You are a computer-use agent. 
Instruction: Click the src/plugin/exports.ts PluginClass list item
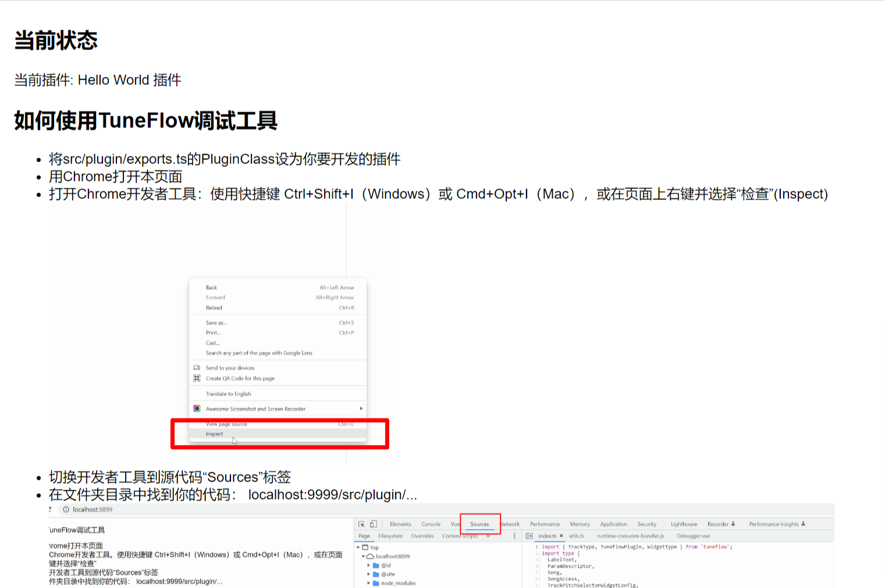[225, 159]
